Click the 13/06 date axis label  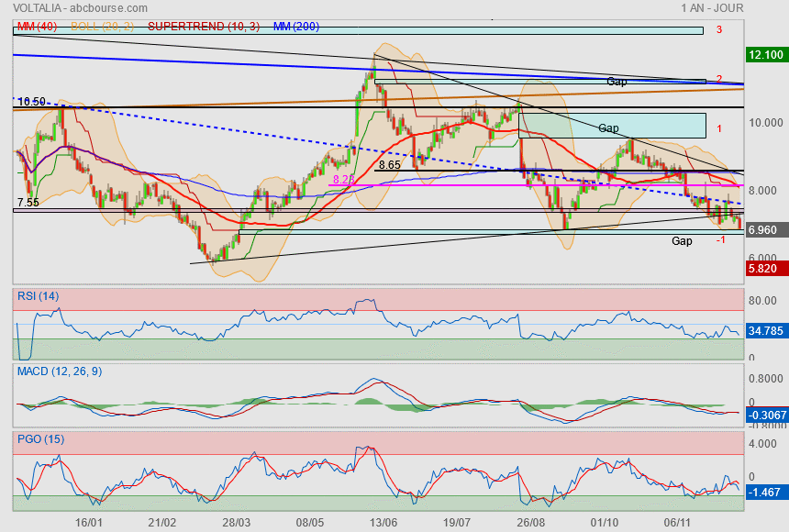click(x=383, y=522)
